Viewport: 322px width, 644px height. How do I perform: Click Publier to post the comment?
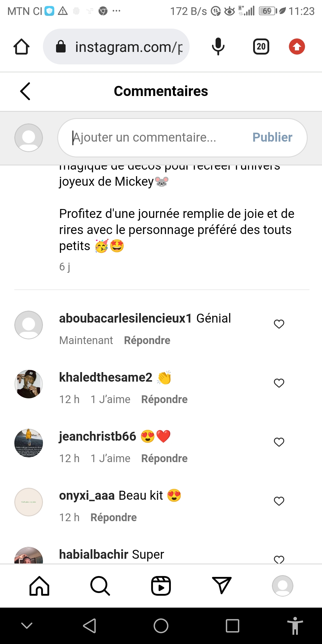coord(272,137)
